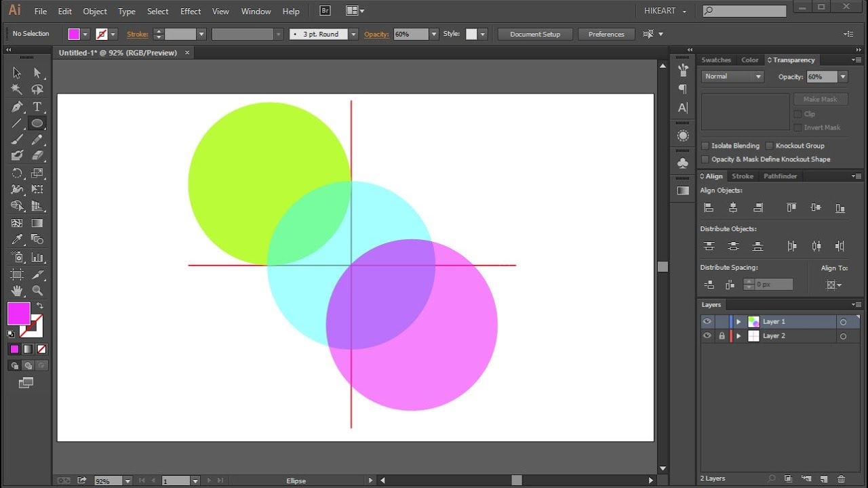Select the Rotate tool
This screenshot has width=868, height=488.
(17, 173)
